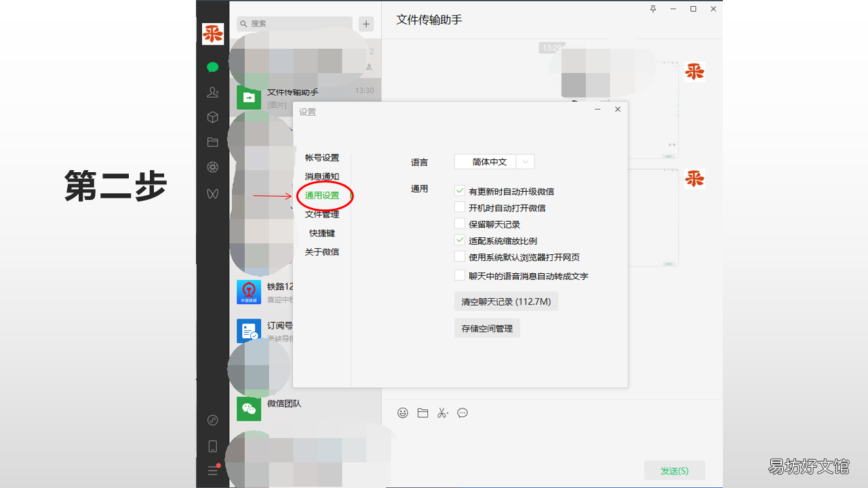Enable 开机时自动打开微信 checkbox
Image resolution: width=868 pixels, height=488 pixels.
(x=460, y=207)
